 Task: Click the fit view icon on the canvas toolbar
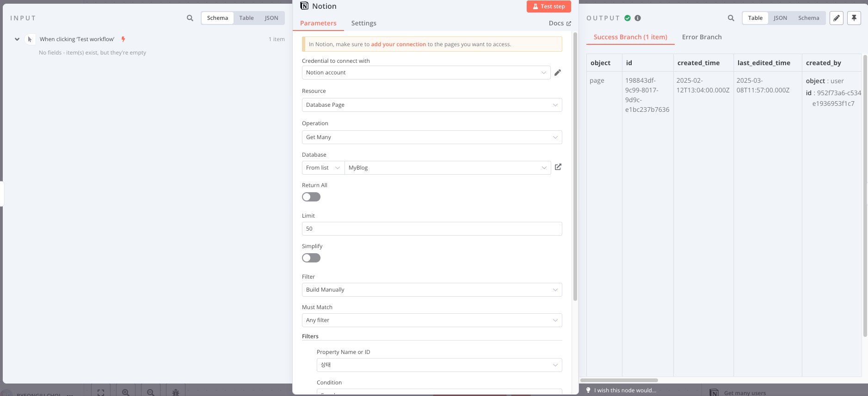(101, 392)
